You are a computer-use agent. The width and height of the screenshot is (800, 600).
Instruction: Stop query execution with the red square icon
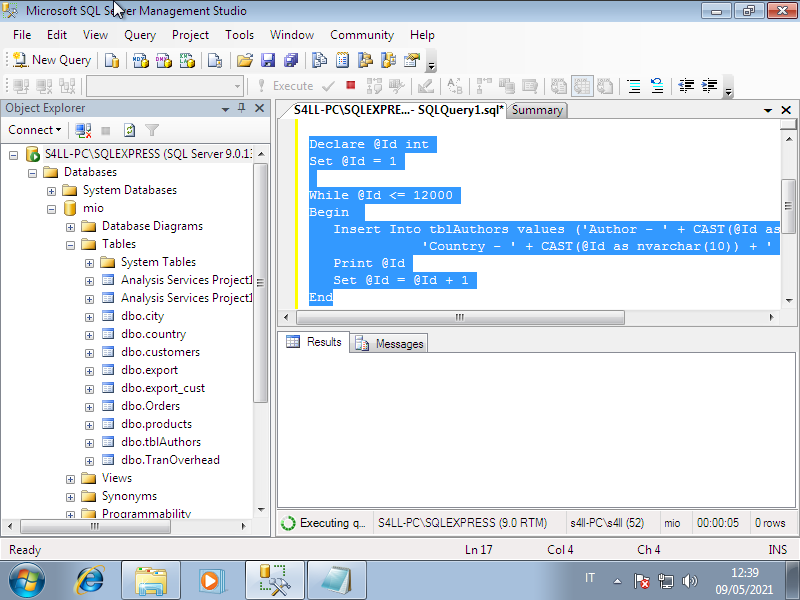(351, 85)
